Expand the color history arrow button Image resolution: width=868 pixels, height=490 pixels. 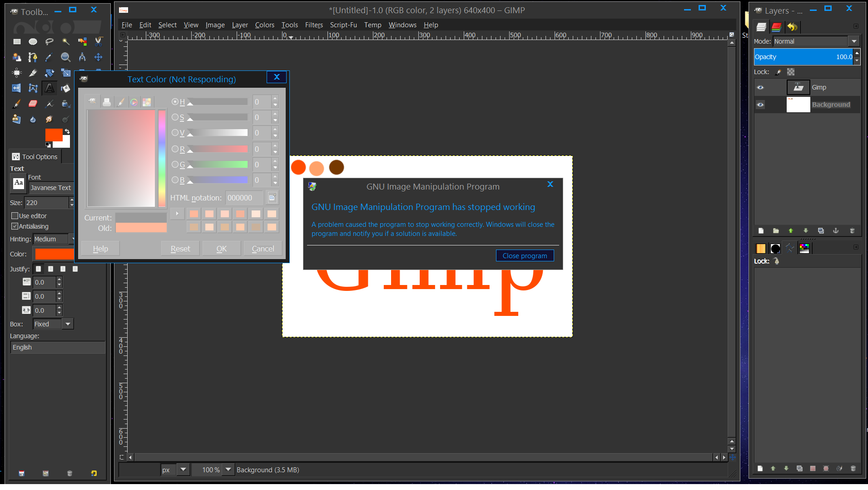coord(177,214)
